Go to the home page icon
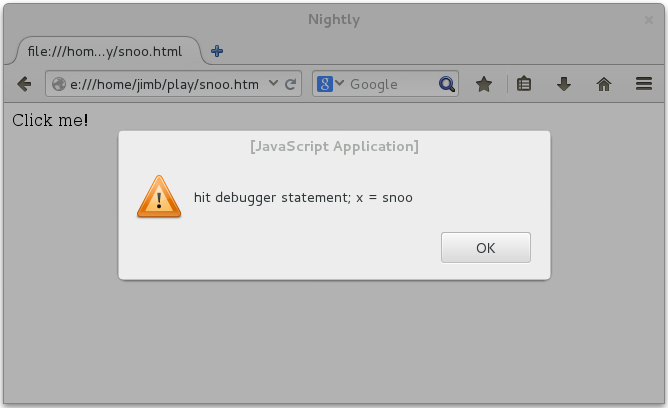668x408 pixels. point(604,85)
